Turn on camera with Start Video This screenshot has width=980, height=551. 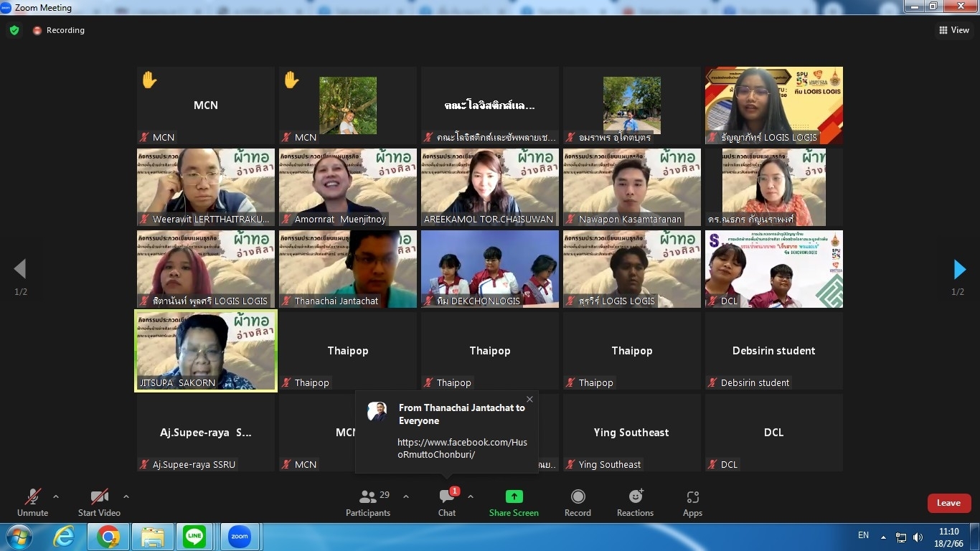(99, 502)
